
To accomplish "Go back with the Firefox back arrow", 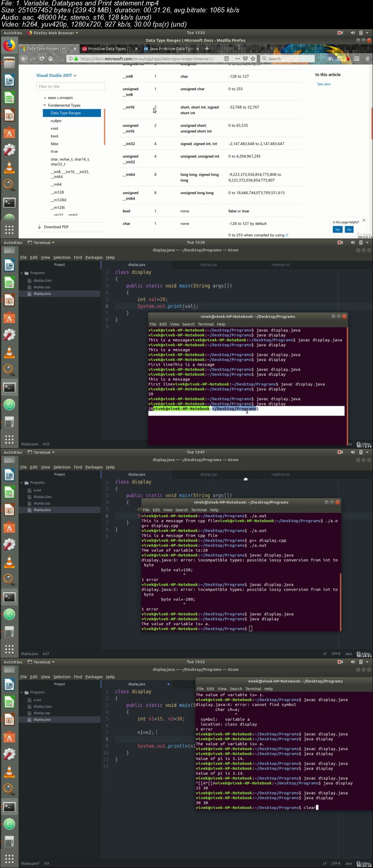I will tap(24, 58).
